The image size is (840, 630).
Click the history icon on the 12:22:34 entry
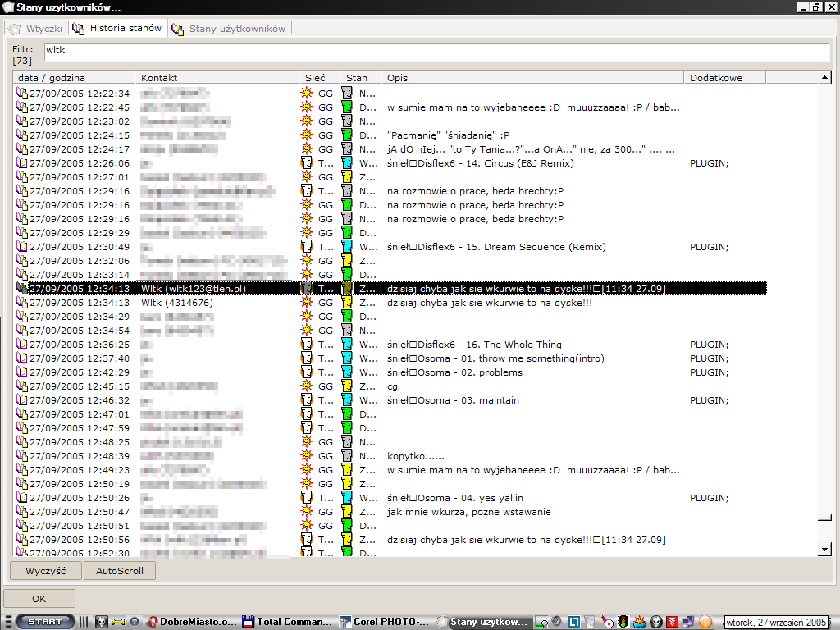coord(21,94)
